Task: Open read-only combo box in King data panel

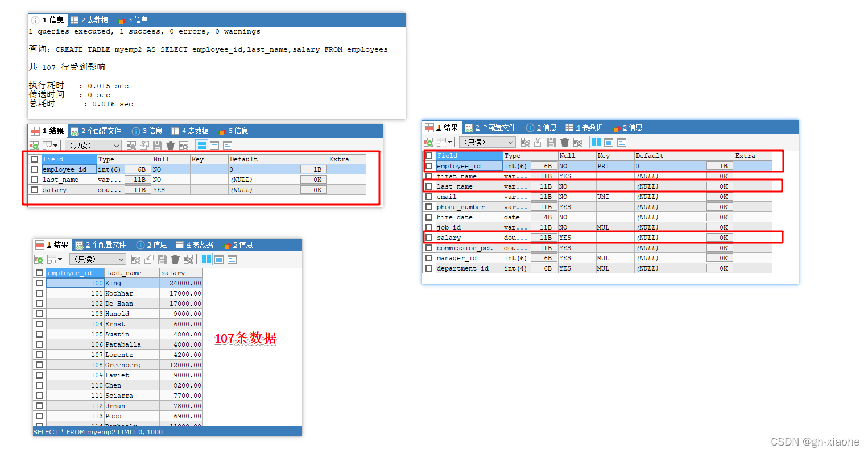Action: point(98,259)
